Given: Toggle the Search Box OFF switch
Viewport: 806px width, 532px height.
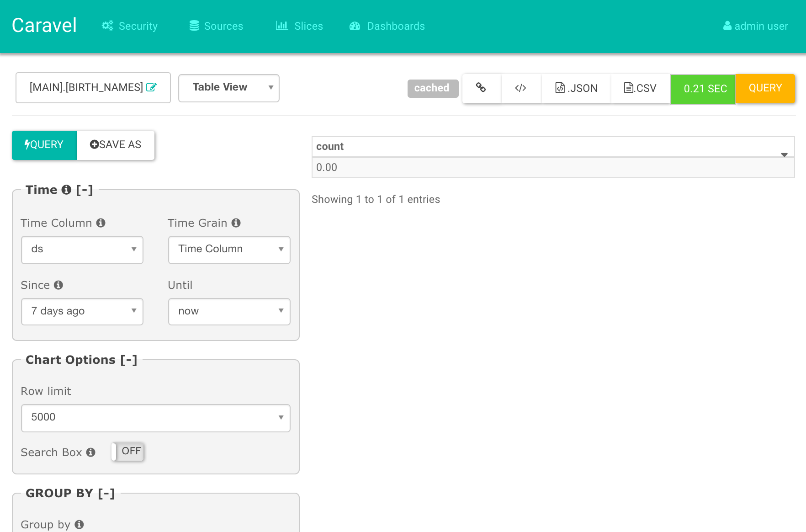Looking at the screenshot, I should pos(128,452).
